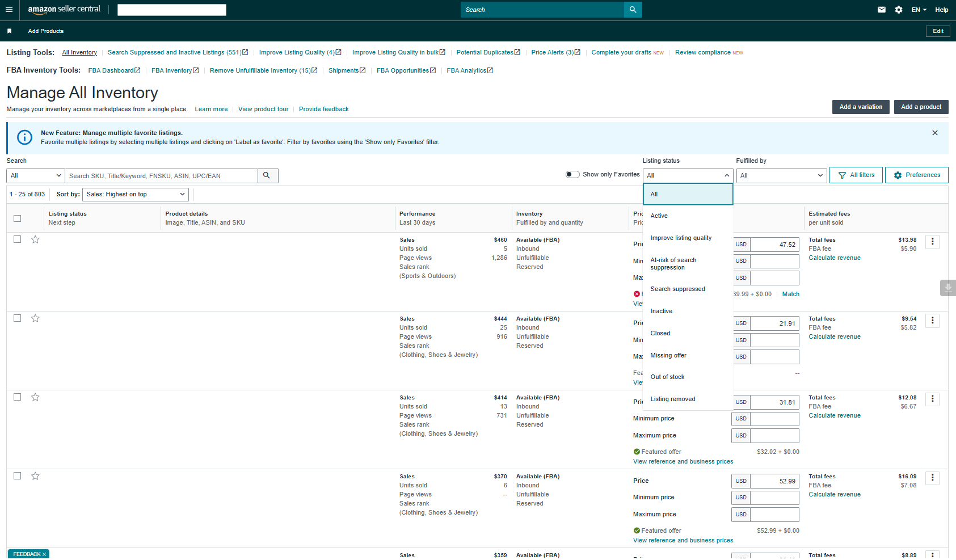Click the Provide feedback link
The image size is (956, 560).
coord(324,110)
